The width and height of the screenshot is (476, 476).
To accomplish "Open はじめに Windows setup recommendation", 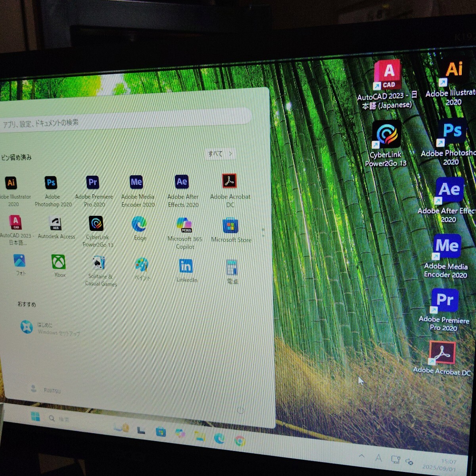I will pyautogui.click(x=50, y=328).
